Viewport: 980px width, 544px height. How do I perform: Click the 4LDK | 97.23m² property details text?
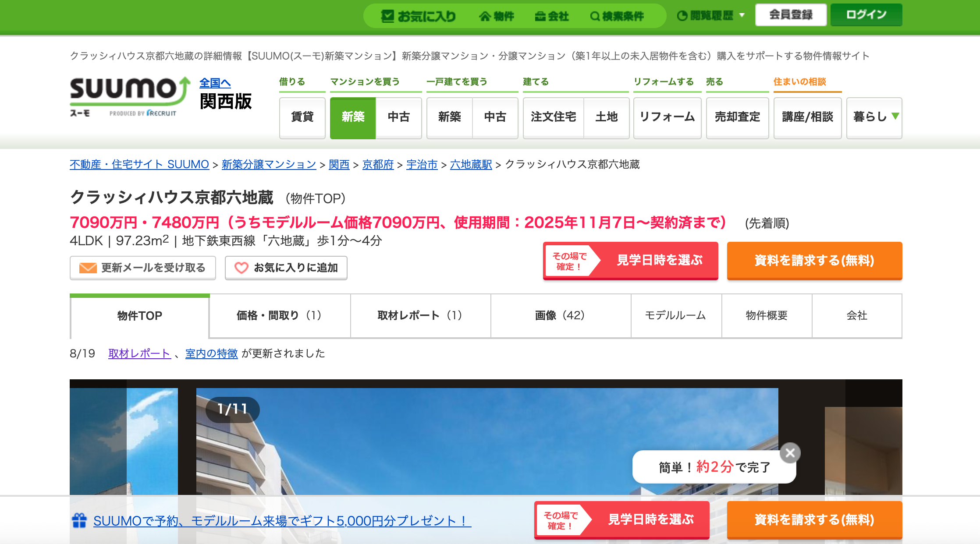point(226,240)
